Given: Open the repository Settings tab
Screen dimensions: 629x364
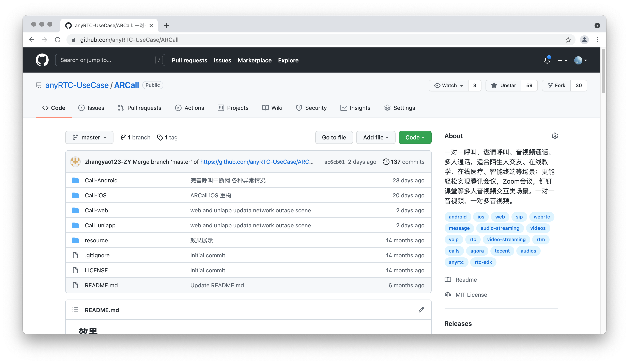Looking at the screenshot, I should (x=400, y=108).
